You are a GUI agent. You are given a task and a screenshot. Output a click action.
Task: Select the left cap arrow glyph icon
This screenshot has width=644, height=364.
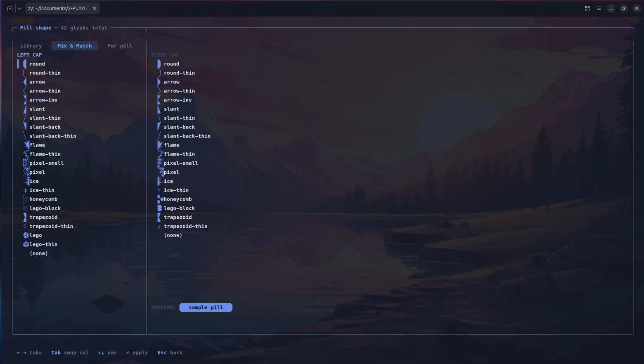(x=25, y=82)
